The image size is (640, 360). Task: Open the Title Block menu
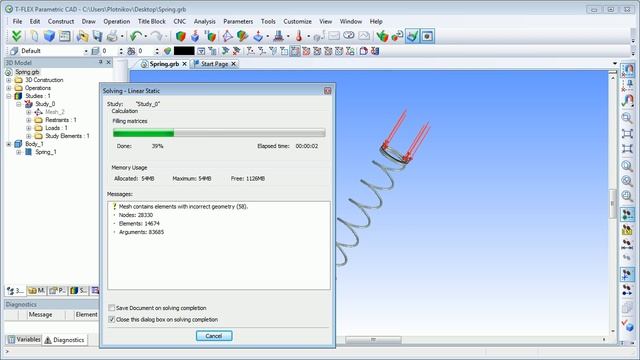151,21
